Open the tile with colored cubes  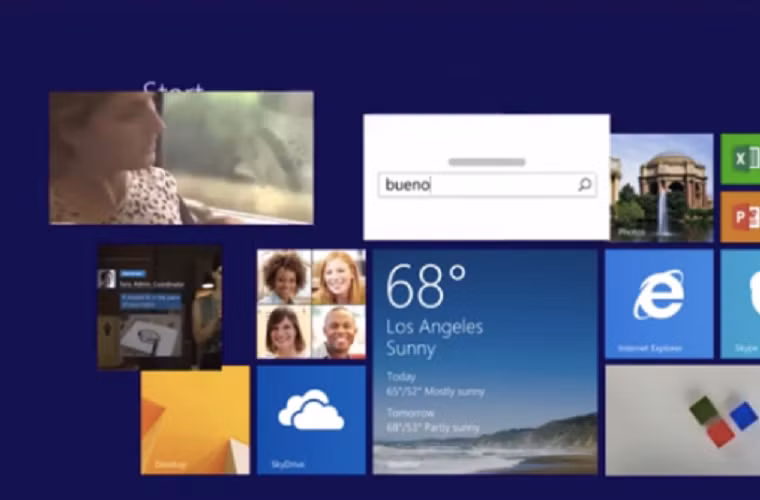682,419
